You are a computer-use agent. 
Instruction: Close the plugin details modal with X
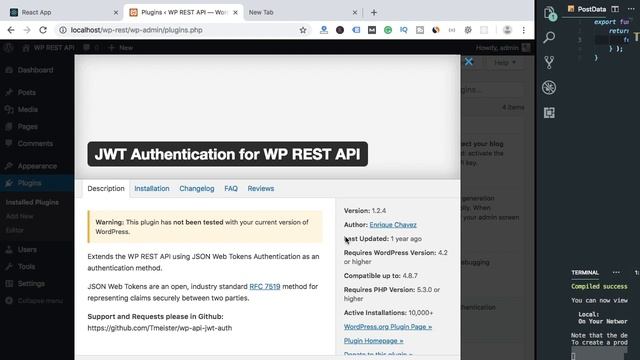(x=469, y=62)
